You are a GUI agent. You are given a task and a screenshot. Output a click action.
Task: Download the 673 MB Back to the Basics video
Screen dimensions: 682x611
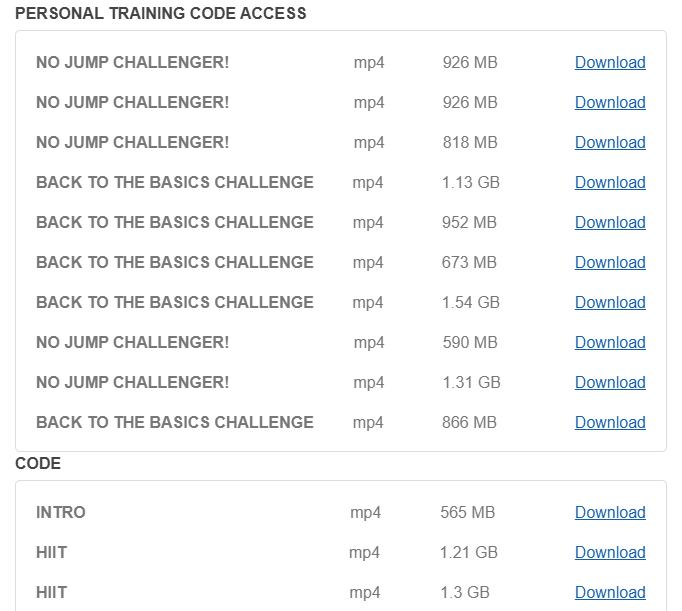pyautogui.click(x=609, y=262)
